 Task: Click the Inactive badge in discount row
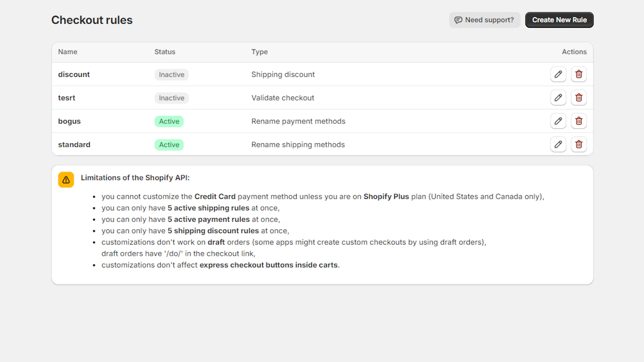pyautogui.click(x=171, y=74)
